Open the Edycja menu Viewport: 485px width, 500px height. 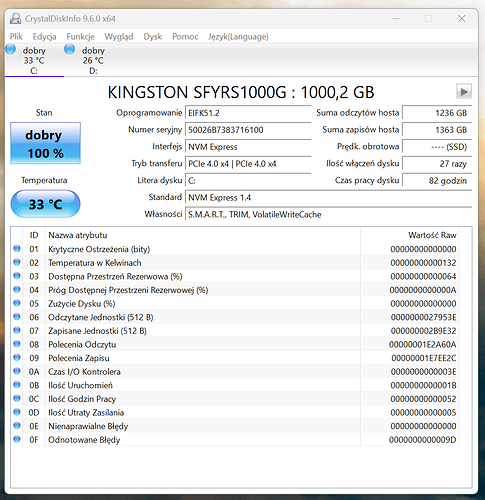pos(44,36)
